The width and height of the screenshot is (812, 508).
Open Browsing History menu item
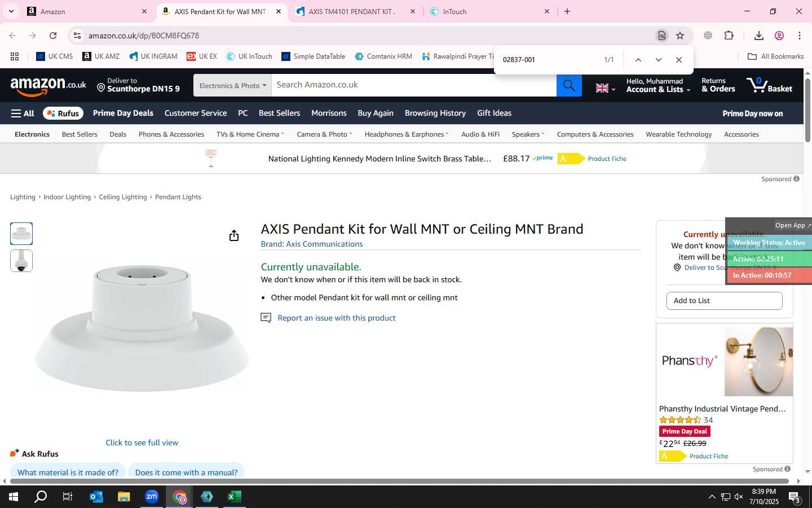(x=435, y=113)
